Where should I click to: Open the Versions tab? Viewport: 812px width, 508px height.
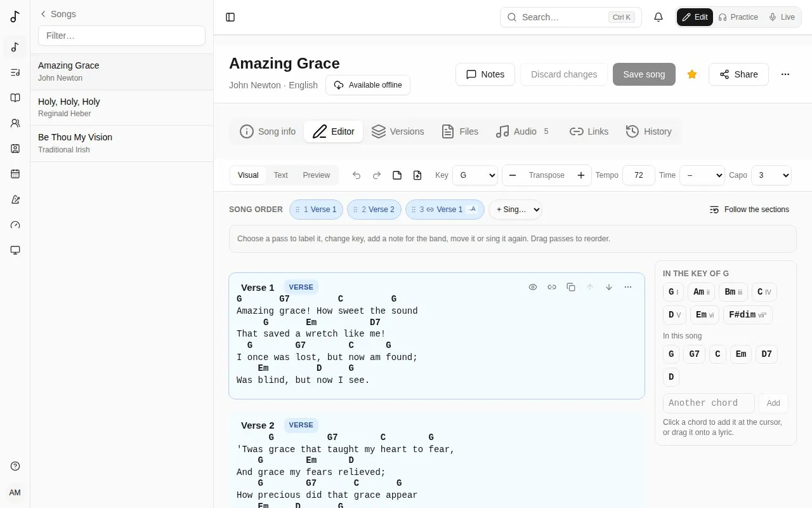click(x=398, y=131)
